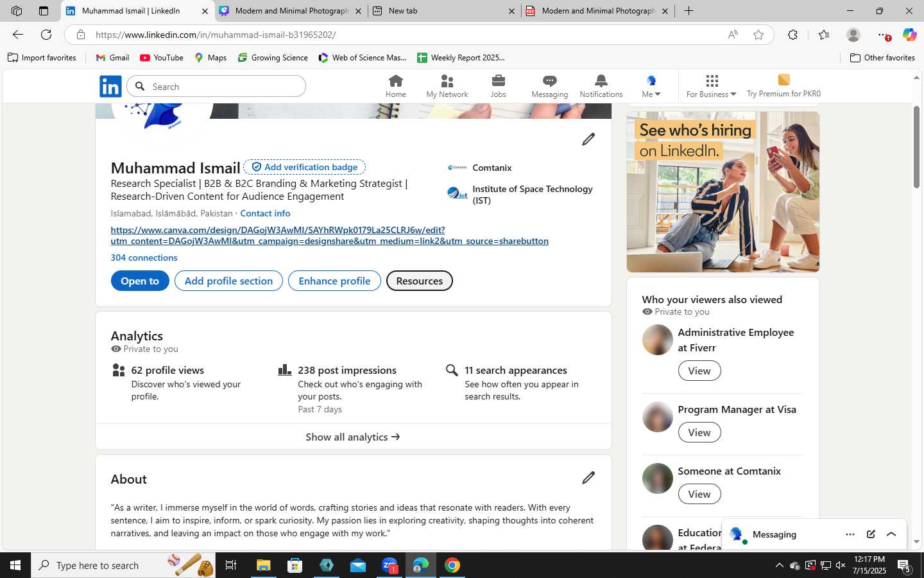Click into the LinkedIn Search field
The image size is (924, 578).
click(x=216, y=86)
